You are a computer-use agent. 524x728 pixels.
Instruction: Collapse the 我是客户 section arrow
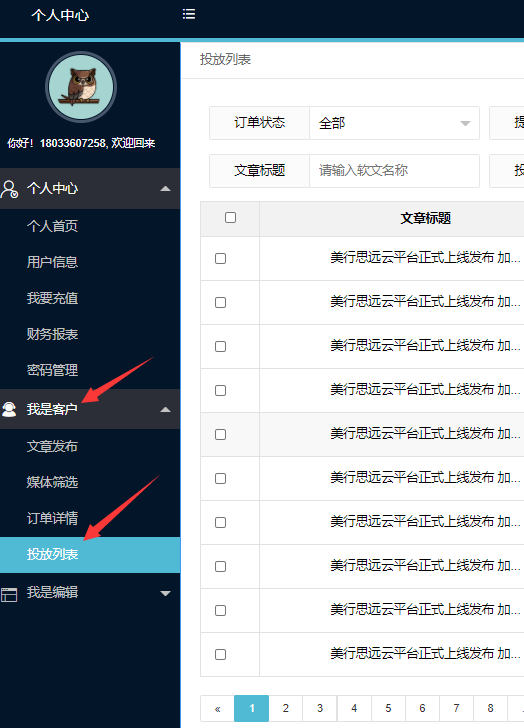(165, 410)
